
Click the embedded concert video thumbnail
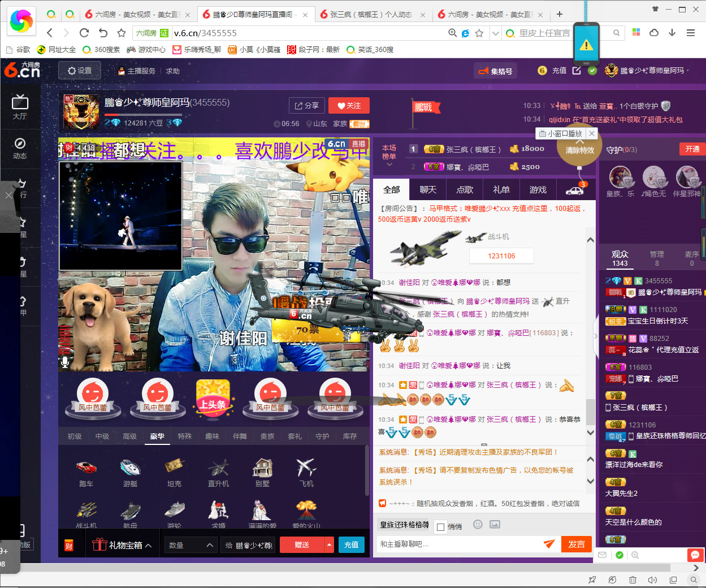pos(120,215)
